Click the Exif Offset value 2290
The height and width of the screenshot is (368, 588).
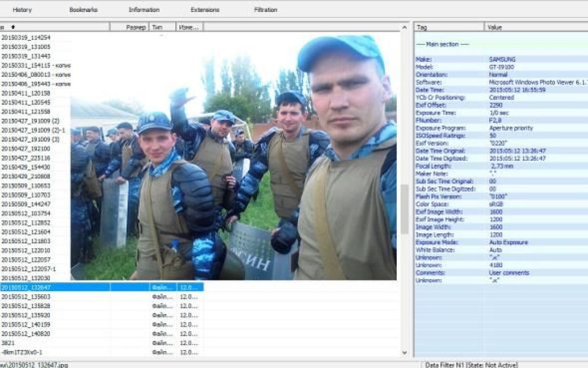click(x=495, y=105)
